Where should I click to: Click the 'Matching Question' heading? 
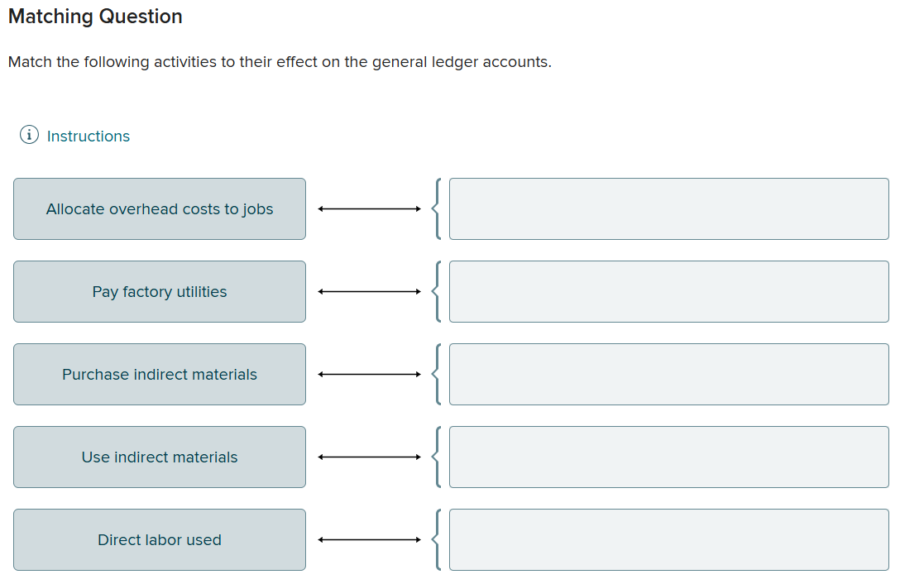click(x=94, y=16)
